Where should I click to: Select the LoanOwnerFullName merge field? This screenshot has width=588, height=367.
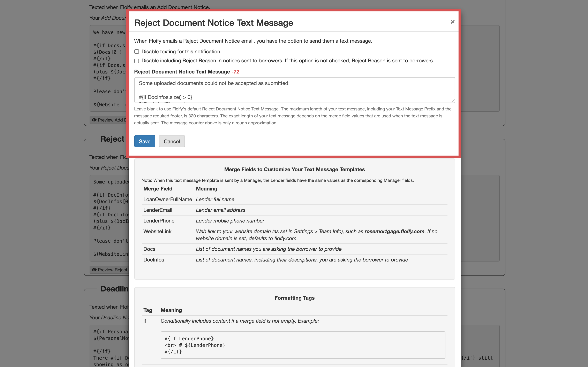point(168,199)
